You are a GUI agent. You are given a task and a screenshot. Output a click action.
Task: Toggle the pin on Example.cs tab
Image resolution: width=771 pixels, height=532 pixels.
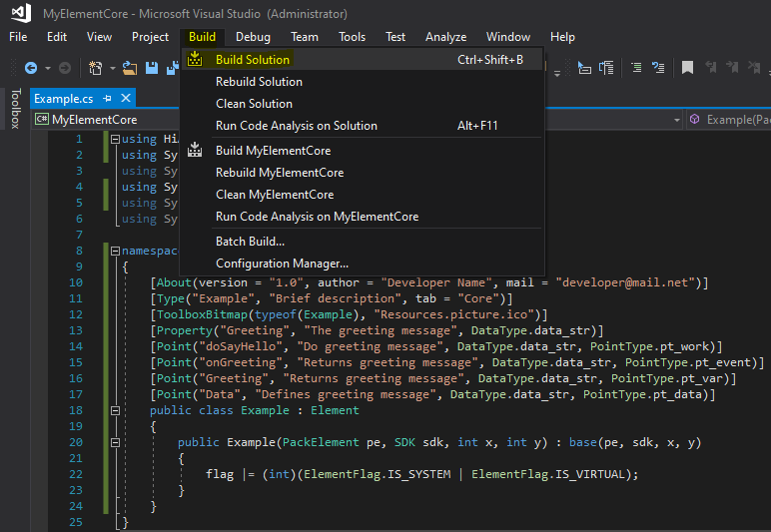pyautogui.click(x=108, y=99)
